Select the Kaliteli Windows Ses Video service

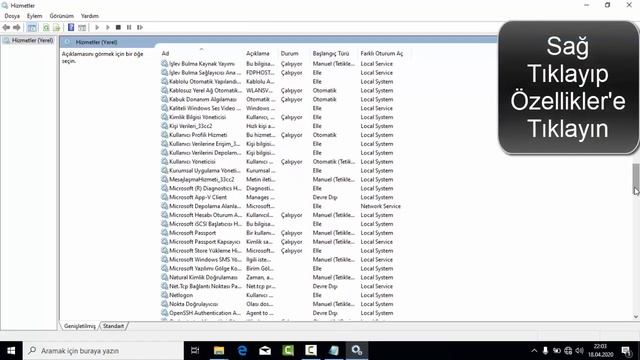tap(282, 108)
